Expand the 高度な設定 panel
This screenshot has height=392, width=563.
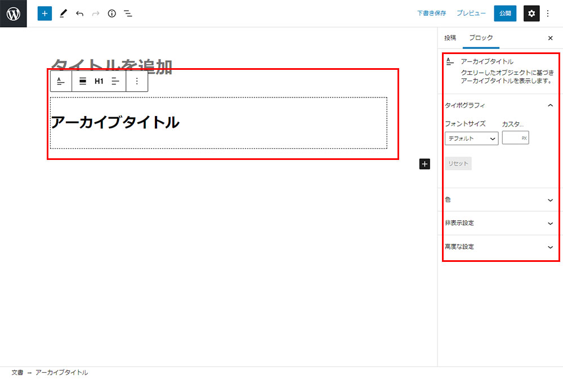550,247
